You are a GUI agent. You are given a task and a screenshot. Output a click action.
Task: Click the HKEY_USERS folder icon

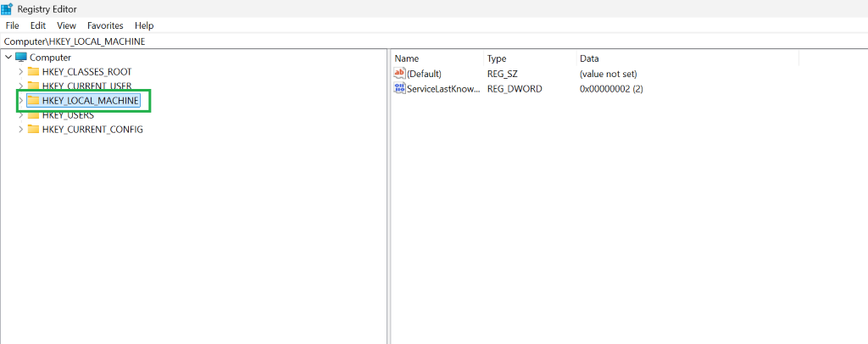pyautogui.click(x=34, y=115)
